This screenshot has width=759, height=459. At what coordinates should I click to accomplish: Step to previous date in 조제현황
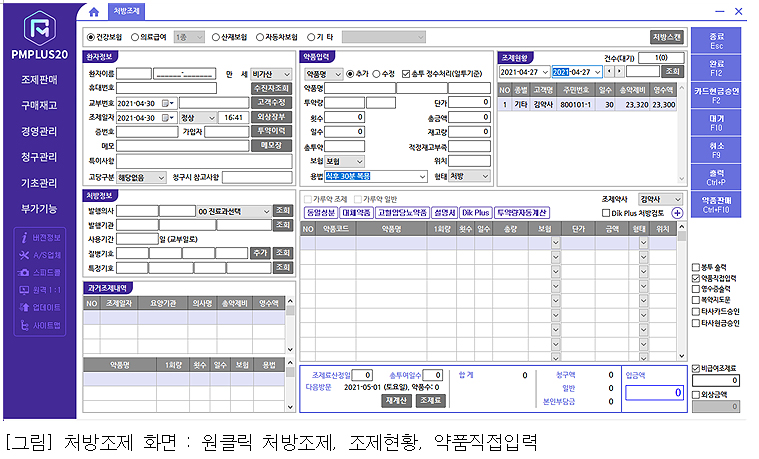click(609, 72)
